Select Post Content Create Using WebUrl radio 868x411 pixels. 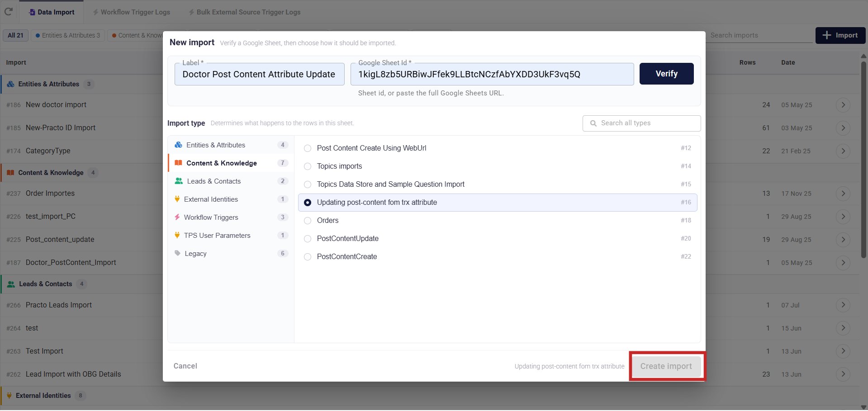308,148
